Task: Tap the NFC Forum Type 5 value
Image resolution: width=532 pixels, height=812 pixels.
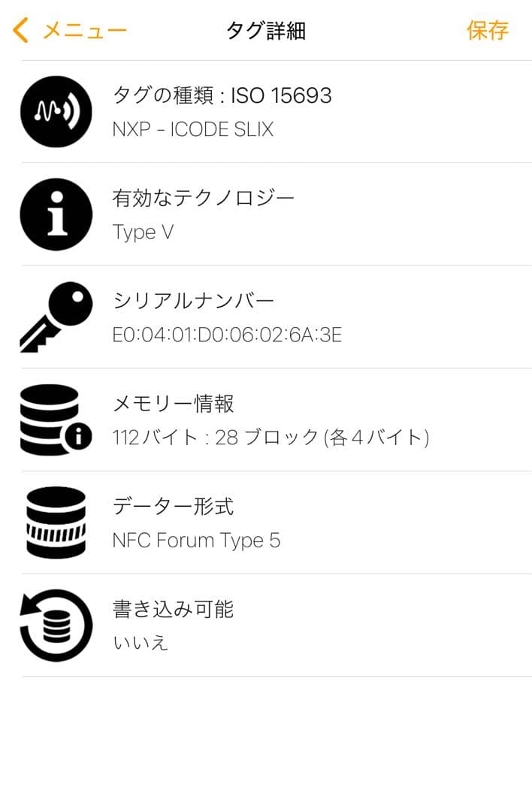Action: (196, 540)
